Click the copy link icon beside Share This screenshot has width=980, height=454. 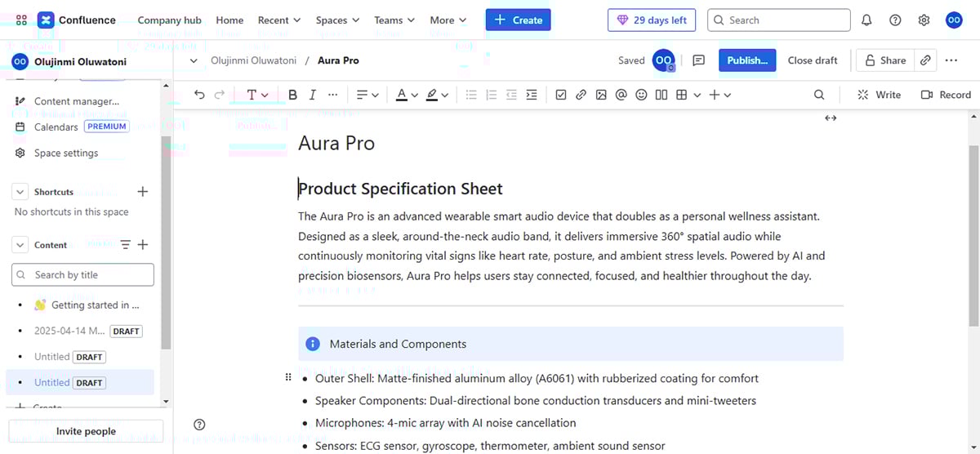click(925, 60)
